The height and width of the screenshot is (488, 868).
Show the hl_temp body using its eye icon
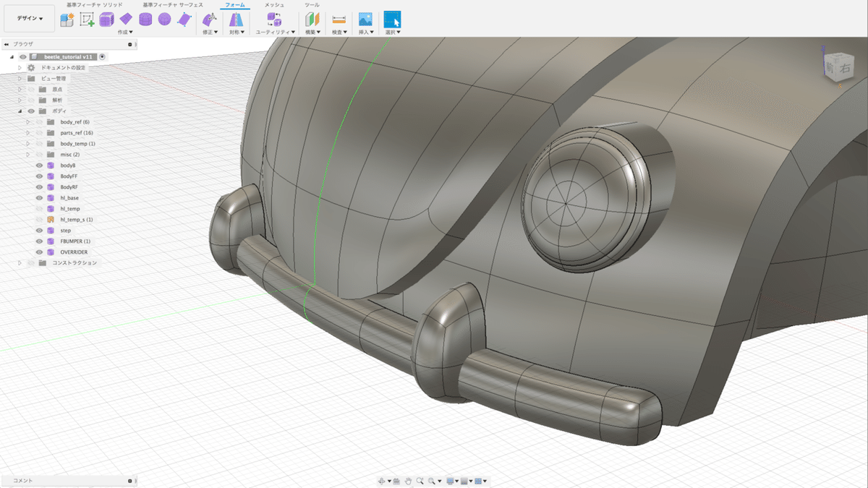pos(40,209)
